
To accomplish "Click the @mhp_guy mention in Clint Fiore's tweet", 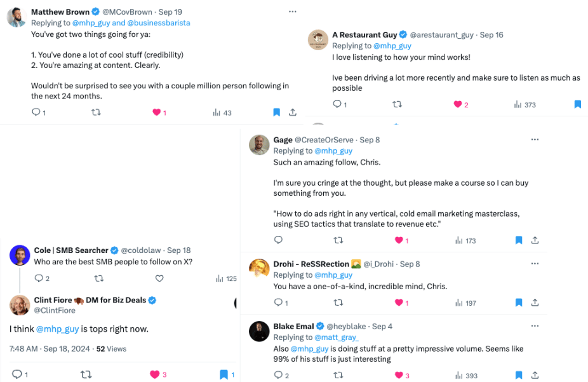I will tap(57, 329).
